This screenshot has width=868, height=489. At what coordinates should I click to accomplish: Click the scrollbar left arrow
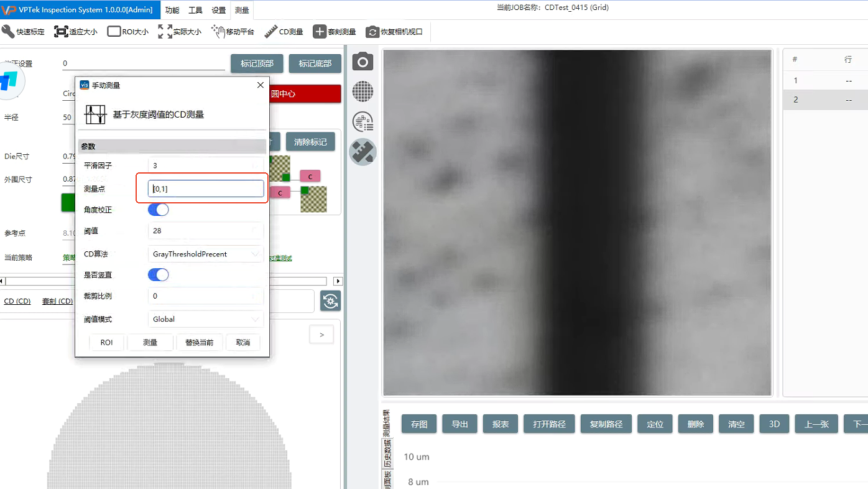tap(2, 281)
